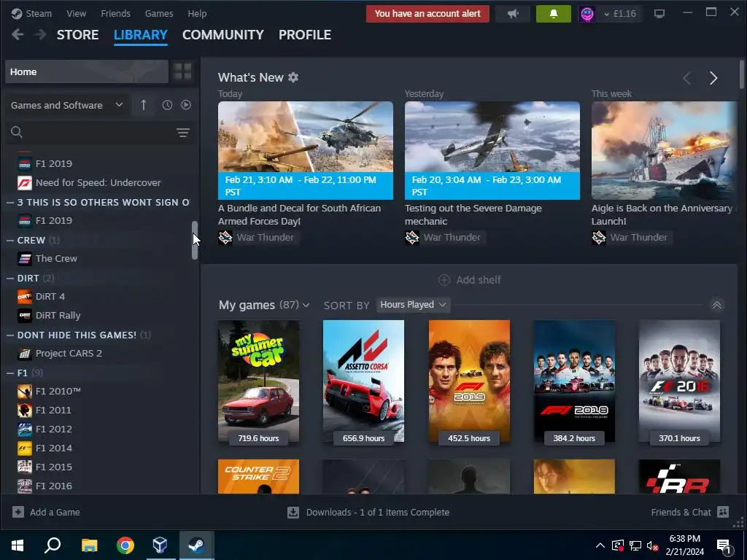Show previous What's New items arrow
Viewport: 747px width, 560px height.
[x=686, y=78]
